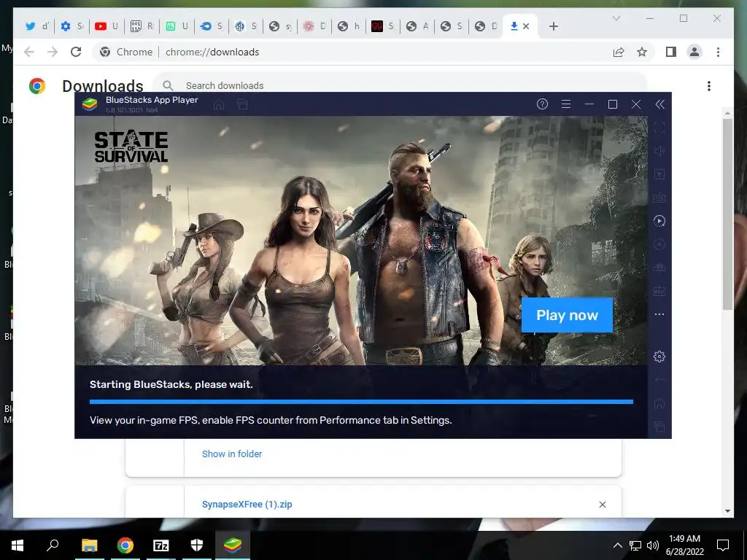Screen dimensions: 747x560
Task: Open a new Chrome tab
Action: (553, 26)
